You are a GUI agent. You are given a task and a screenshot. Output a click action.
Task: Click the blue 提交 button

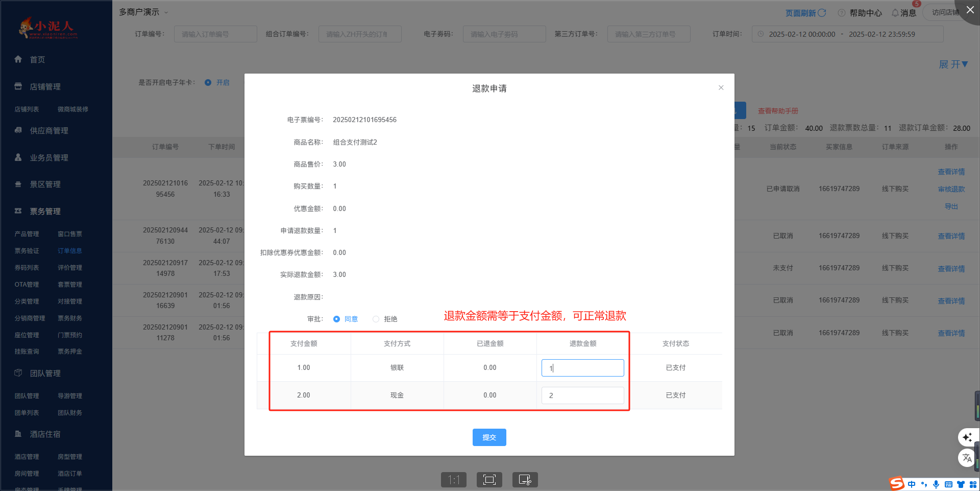tap(489, 437)
